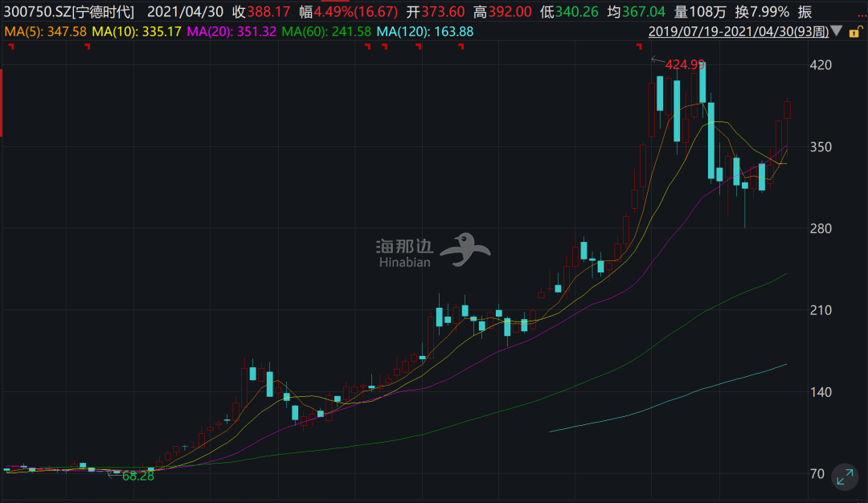Image resolution: width=868 pixels, height=503 pixels.
Task: Click the stock code 300750.SZ[宁德时代]
Action: (x=69, y=11)
